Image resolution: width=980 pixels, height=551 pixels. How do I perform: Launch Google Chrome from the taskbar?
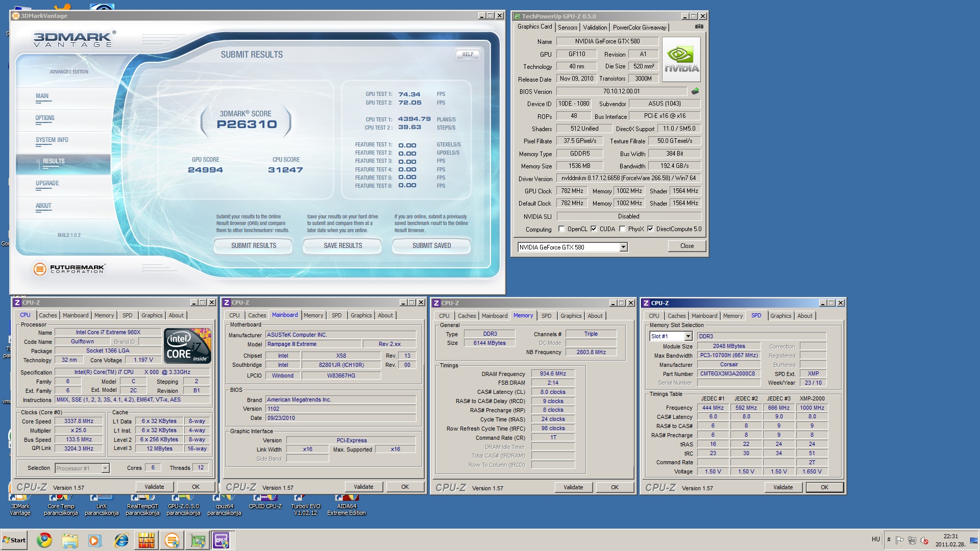click(44, 540)
